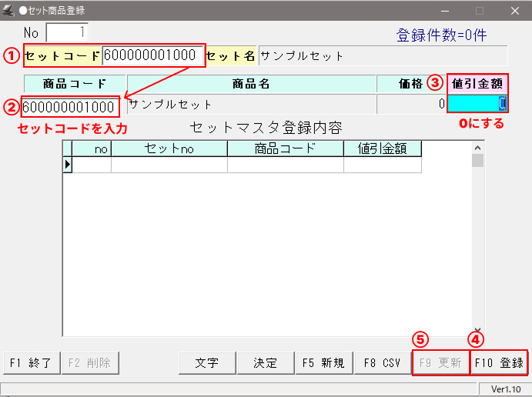Click the grid 商品コード column header
The width and height of the screenshot is (532, 397).
tap(286, 148)
